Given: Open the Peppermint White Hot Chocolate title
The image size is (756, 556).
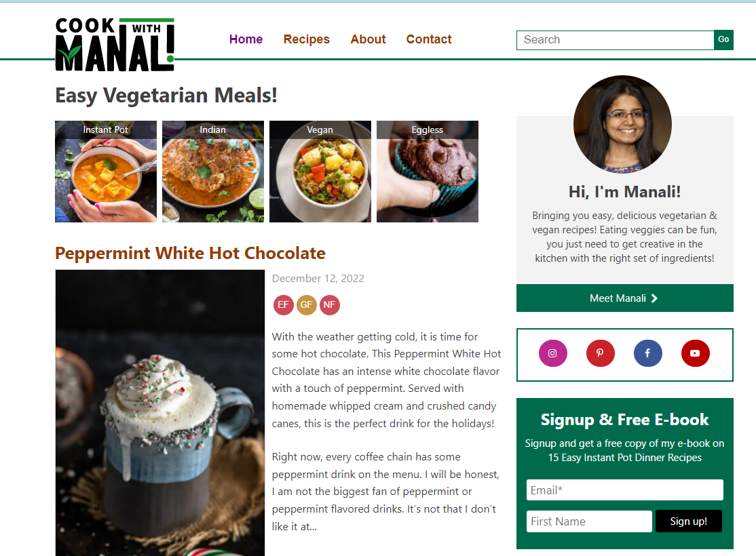Looking at the screenshot, I should coord(190,253).
